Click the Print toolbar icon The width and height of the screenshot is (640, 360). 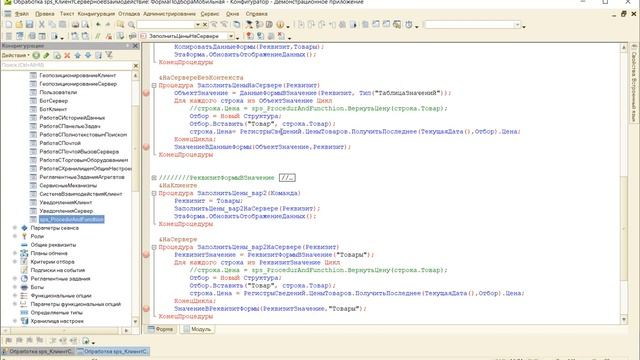pyautogui.click(x=75, y=25)
